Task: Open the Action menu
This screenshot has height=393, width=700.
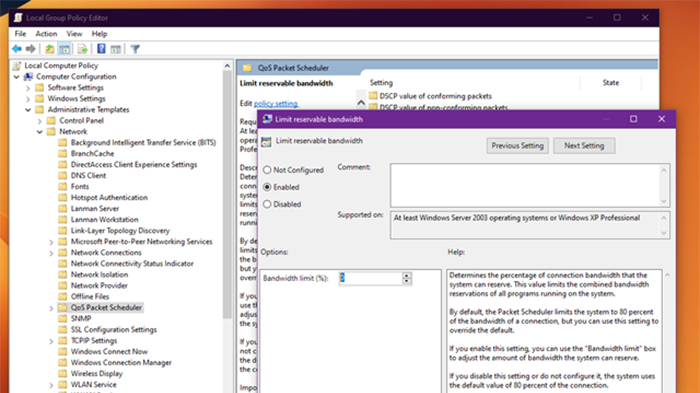Action: click(46, 33)
